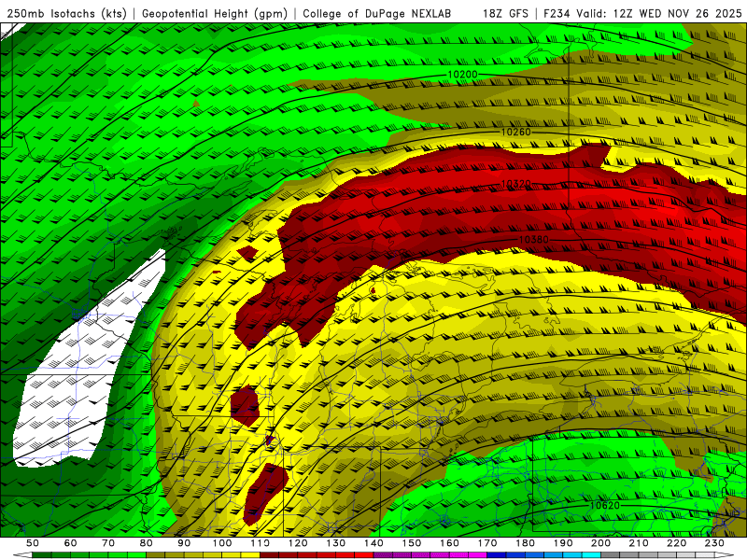Click the 10200 height contour label
The height and width of the screenshot is (560, 747).
(x=462, y=75)
